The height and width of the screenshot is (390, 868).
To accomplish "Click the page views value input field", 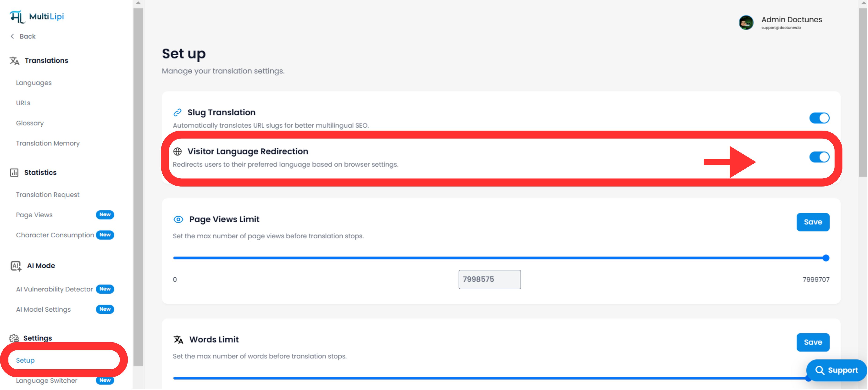I will coord(489,279).
